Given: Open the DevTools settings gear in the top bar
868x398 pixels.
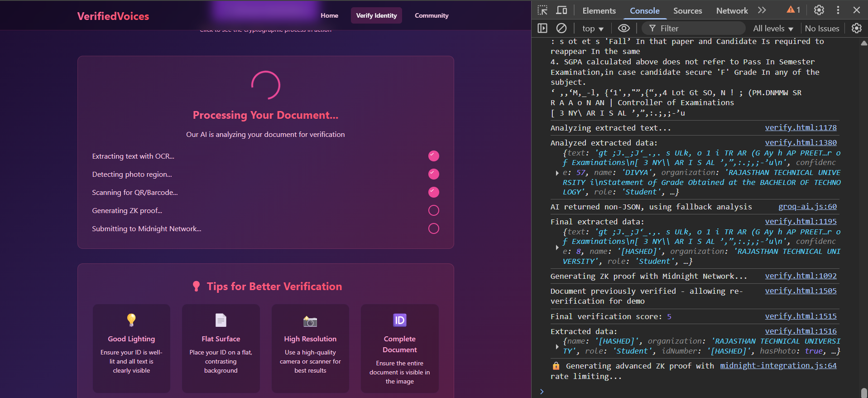Looking at the screenshot, I should click(x=819, y=10).
